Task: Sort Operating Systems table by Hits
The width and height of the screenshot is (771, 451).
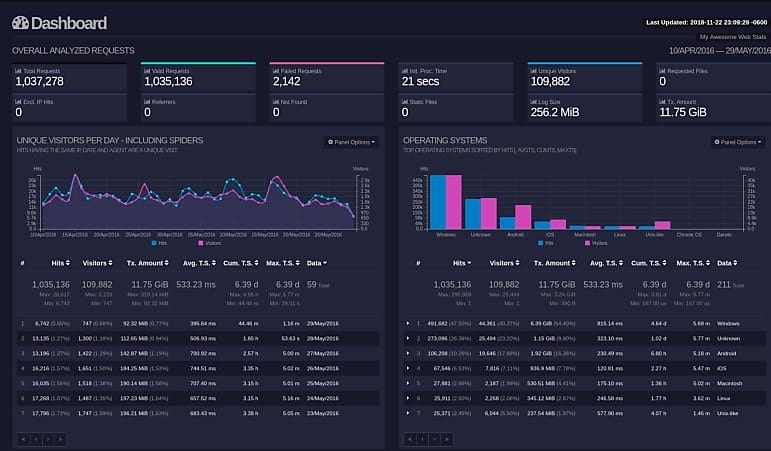Action: pos(462,263)
